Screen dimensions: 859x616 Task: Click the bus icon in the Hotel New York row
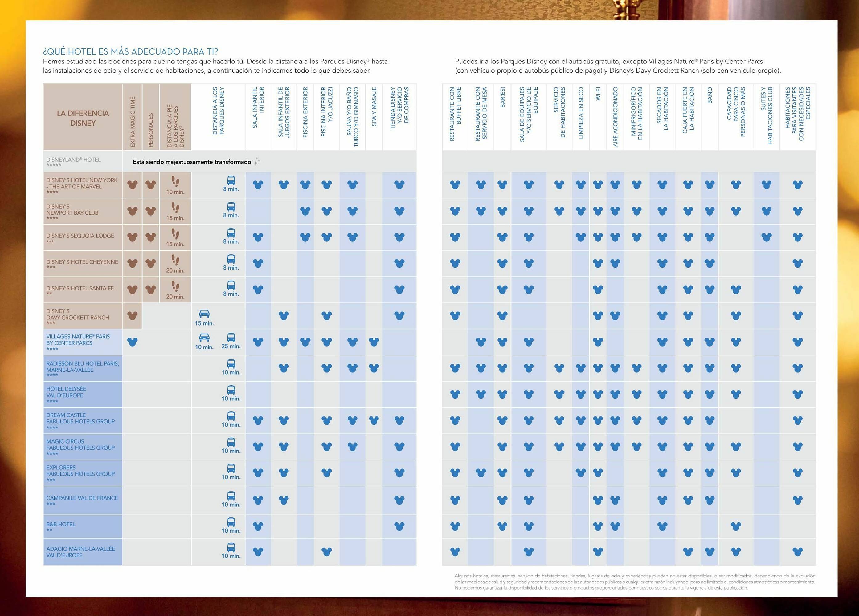(231, 180)
